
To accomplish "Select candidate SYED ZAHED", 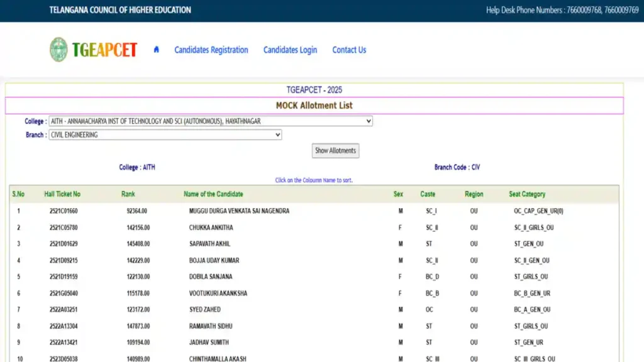I will pyautogui.click(x=205, y=309).
